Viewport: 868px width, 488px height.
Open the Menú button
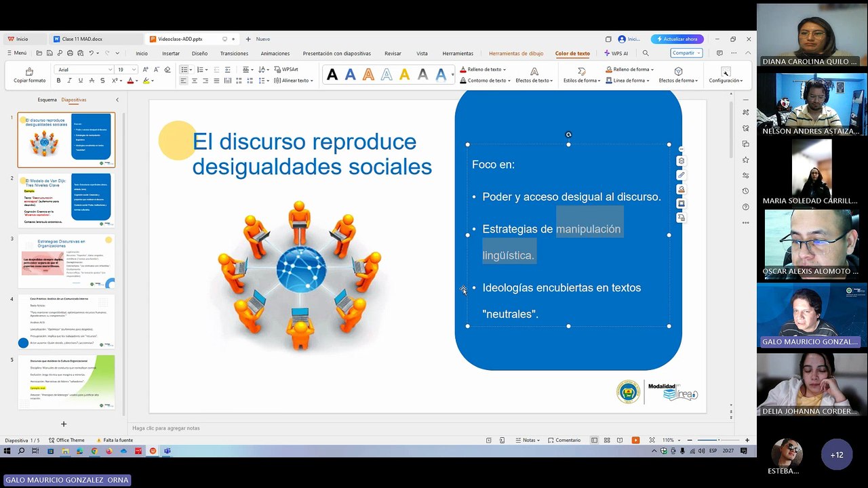click(17, 53)
